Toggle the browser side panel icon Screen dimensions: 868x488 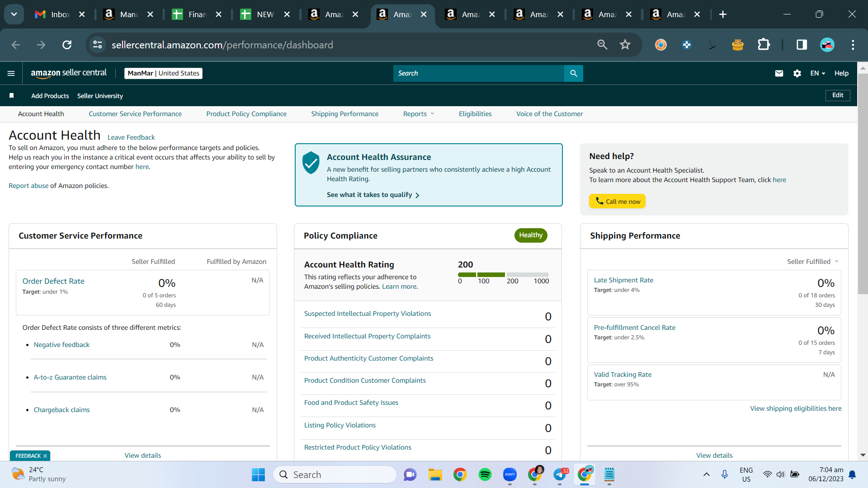[802, 45]
